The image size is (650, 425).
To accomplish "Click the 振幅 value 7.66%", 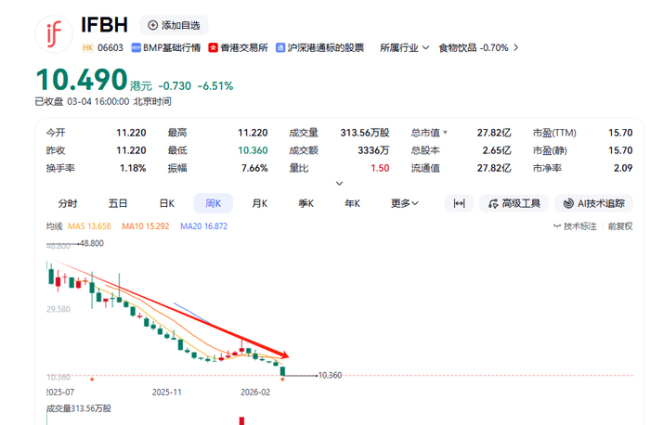I will pyautogui.click(x=255, y=168).
